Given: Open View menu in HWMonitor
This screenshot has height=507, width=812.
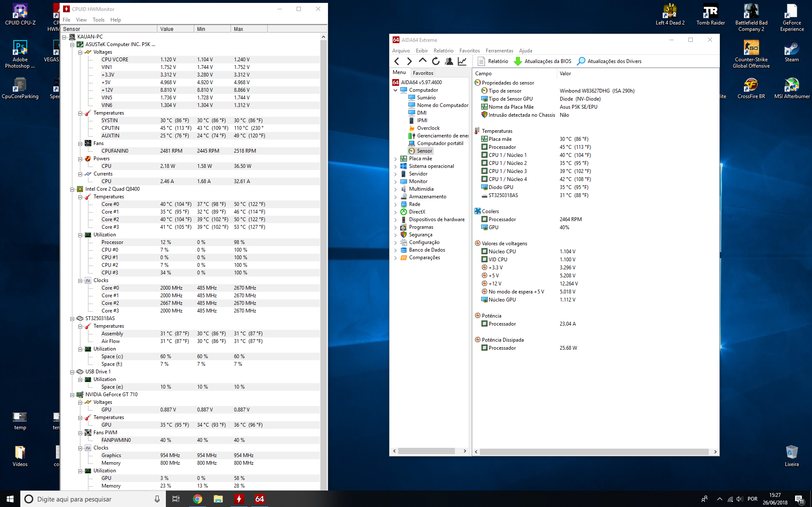Looking at the screenshot, I should (81, 20).
